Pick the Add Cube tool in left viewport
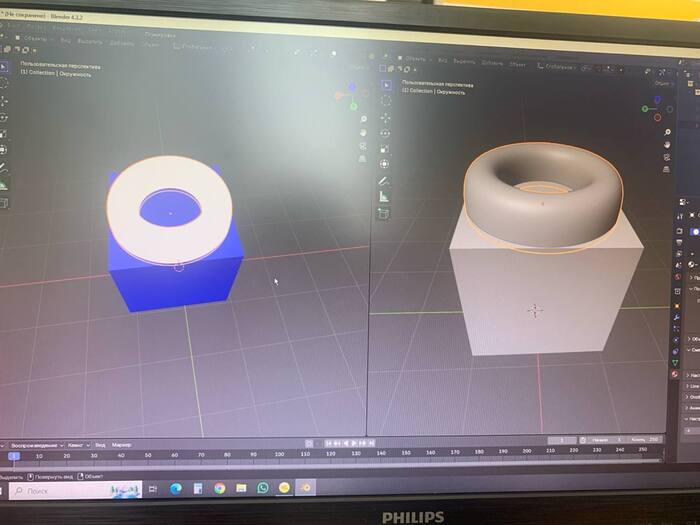The image size is (700, 525). (4, 202)
